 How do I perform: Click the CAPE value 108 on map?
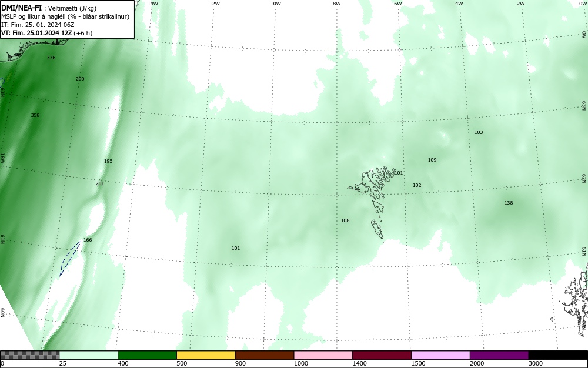[345, 220]
